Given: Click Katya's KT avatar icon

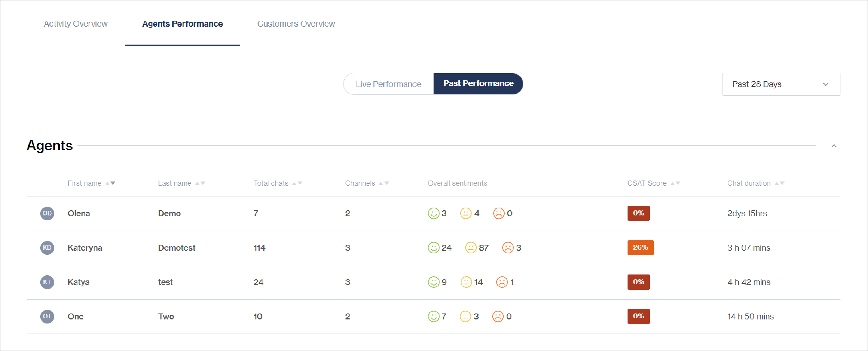Looking at the screenshot, I should pos(47,282).
